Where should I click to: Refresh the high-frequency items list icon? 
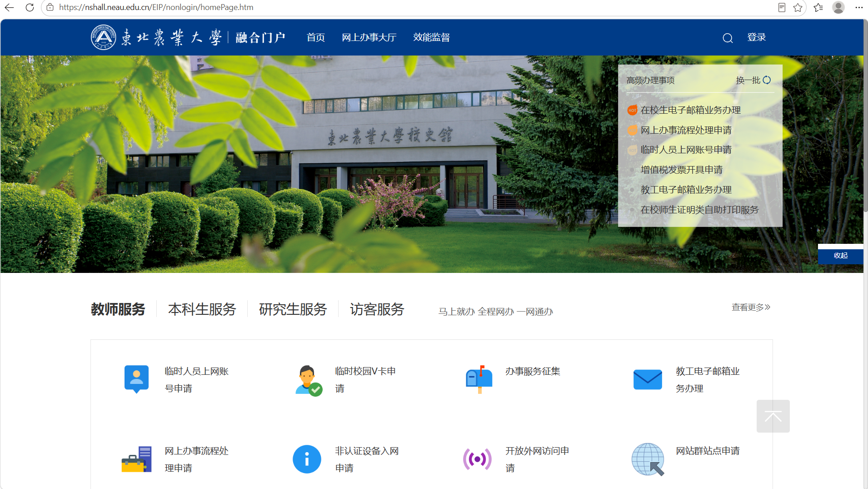pyautogui.click(x=767, y=80)
